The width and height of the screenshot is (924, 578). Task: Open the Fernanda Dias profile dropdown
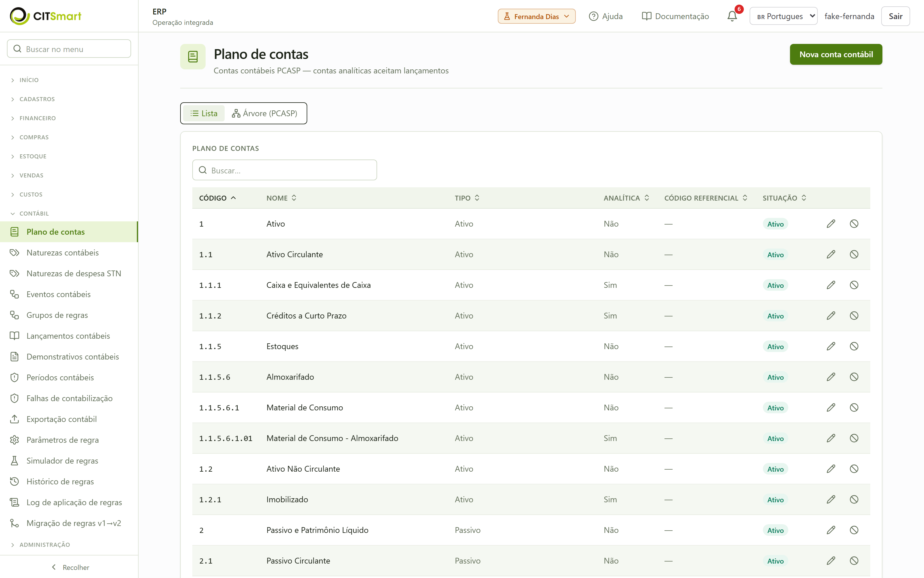pyautogui.click(x=536, y=16)
